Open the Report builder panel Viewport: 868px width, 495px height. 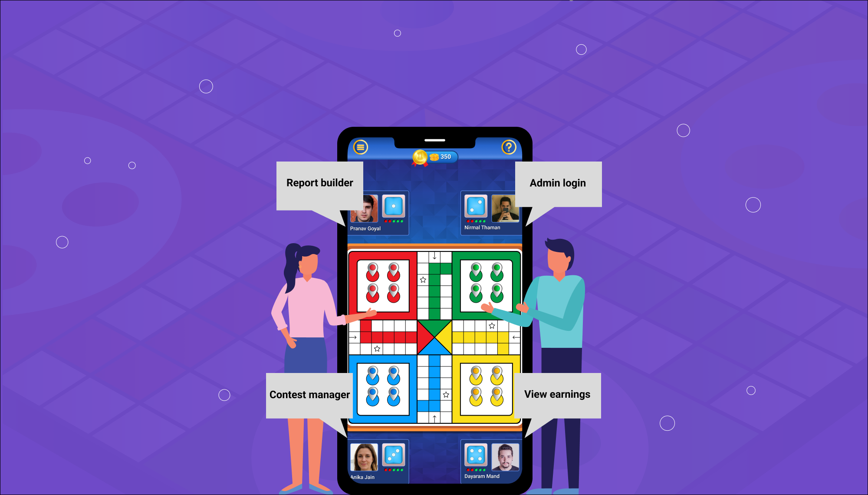tap(319, 182)
